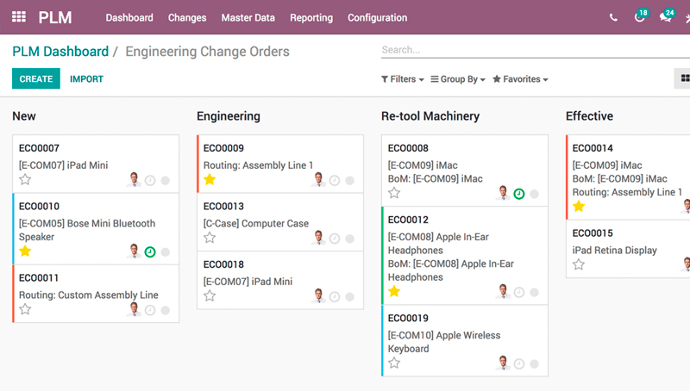Click ECO0013 assigned user avatar
The width and height of the screenshot is (690, 391).
pyautogui.click(x=319, y=238)
